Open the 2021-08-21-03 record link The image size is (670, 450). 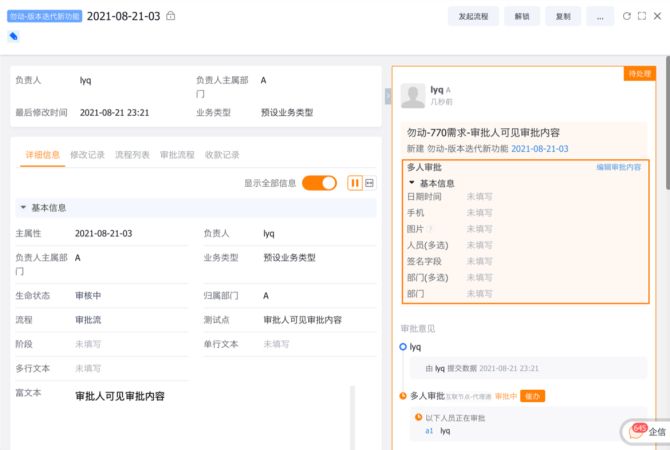coord(539,148)
